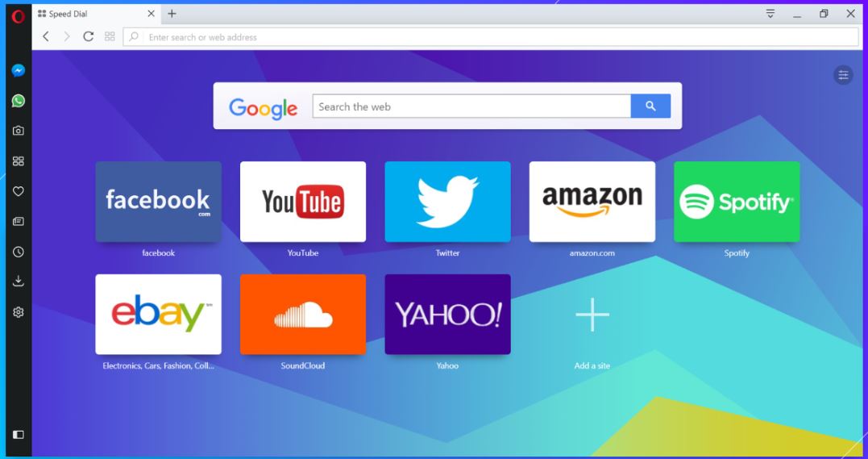The width and height of the screenshot is (868, 459).
Task: Open Settings gear in sidebar
Action: pos(19,312)
